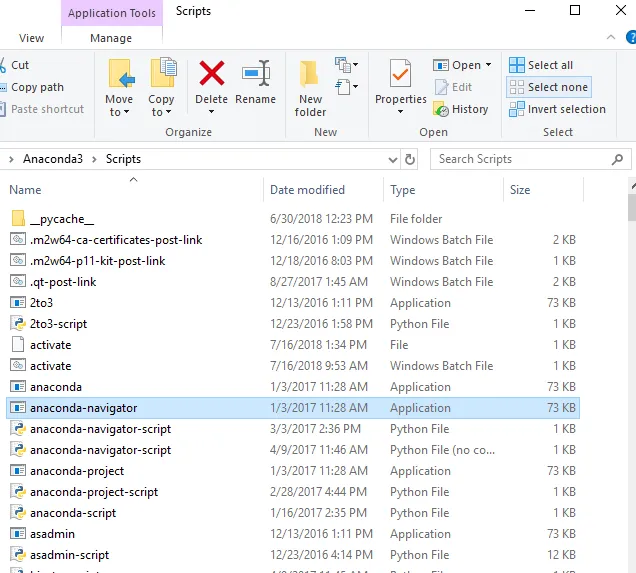Select the .m2w64-ca-certificates-post-link batch file icon

18,239
